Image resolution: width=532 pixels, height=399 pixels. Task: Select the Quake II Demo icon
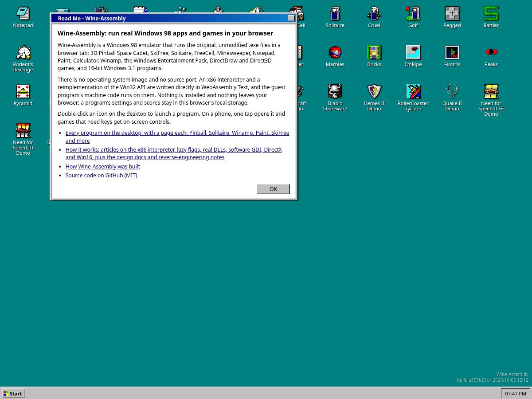tap(452, 98)
